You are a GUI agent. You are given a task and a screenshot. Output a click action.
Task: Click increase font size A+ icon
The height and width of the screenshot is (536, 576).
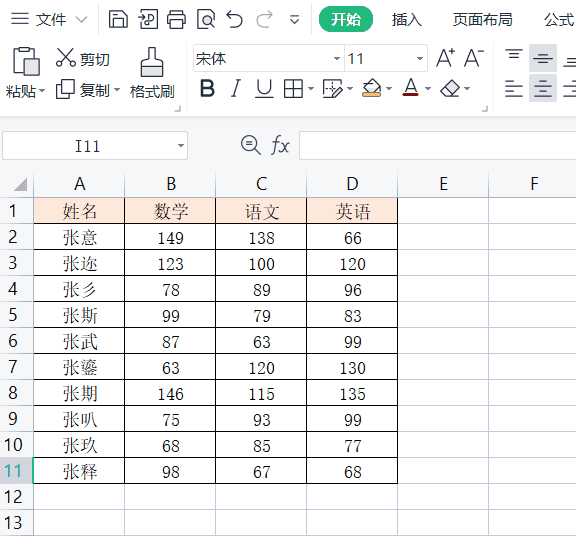click(x=445, y=58)
